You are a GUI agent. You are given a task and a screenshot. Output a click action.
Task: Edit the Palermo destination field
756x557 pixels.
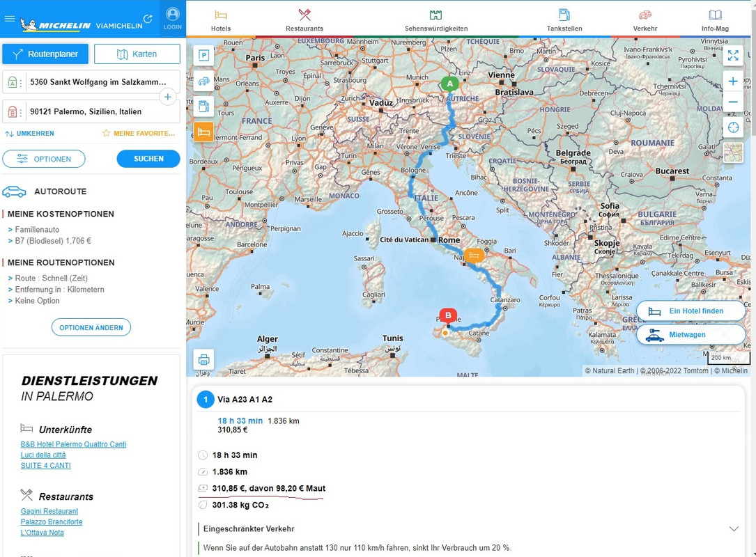click(x=91, y=112)
